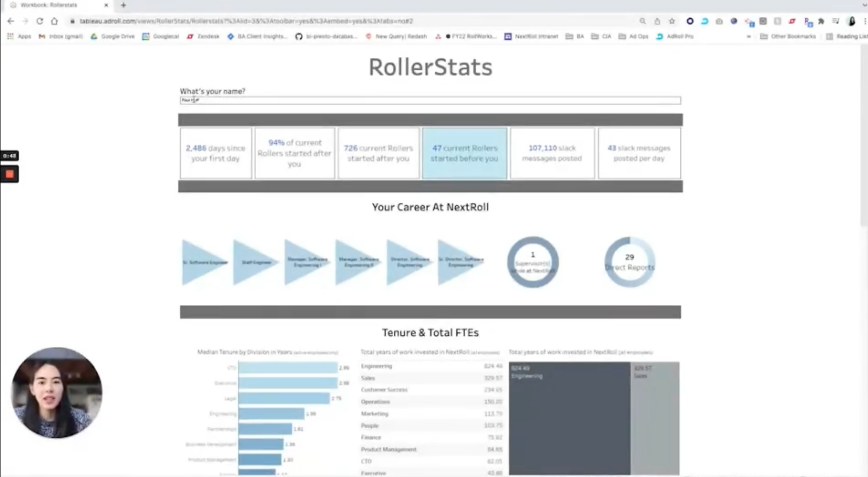The height and width of the screenshot is (477, 868).
Task: Click the tab search chevron at top right
Action: (865, 5)
